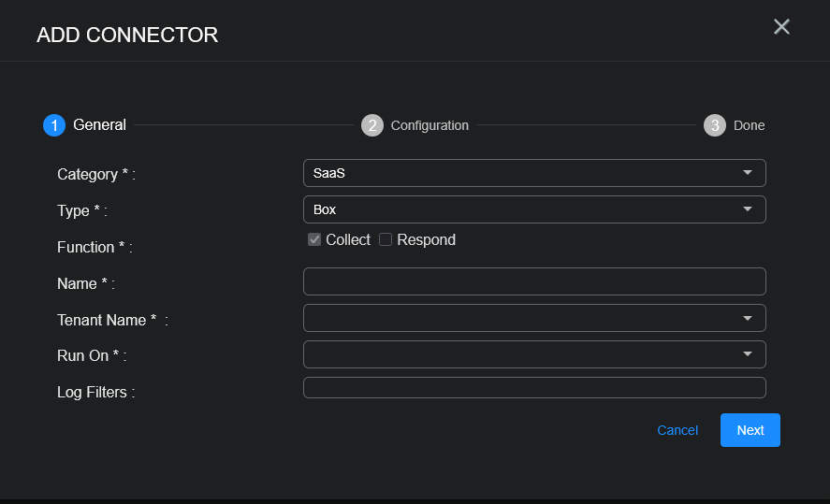The width and height of the screenshot is (830, 504).
Task: Select the Configuration step label
Action: (430, 125)
